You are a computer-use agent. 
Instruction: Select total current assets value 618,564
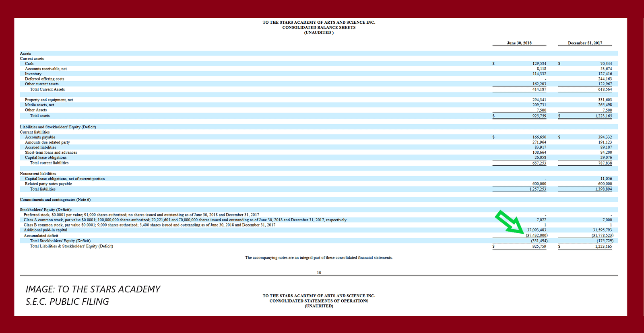pyautogui.click(x=605, y=89)
